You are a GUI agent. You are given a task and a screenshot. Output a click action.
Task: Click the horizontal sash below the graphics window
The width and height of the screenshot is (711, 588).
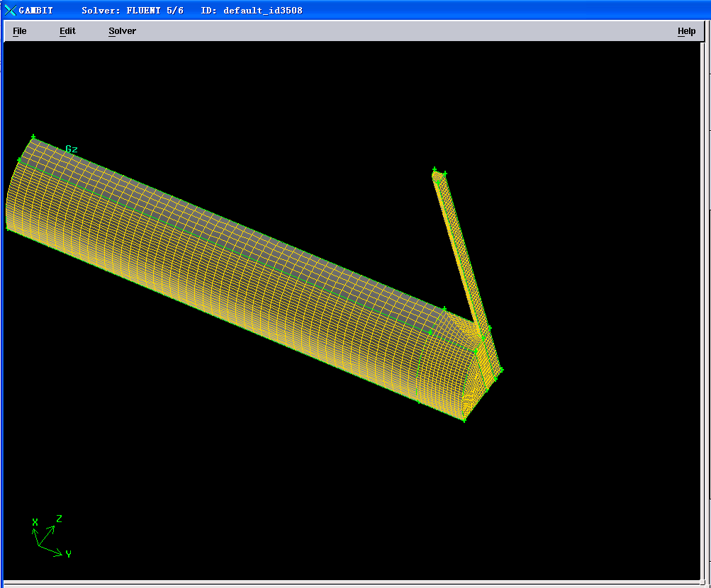354,584
